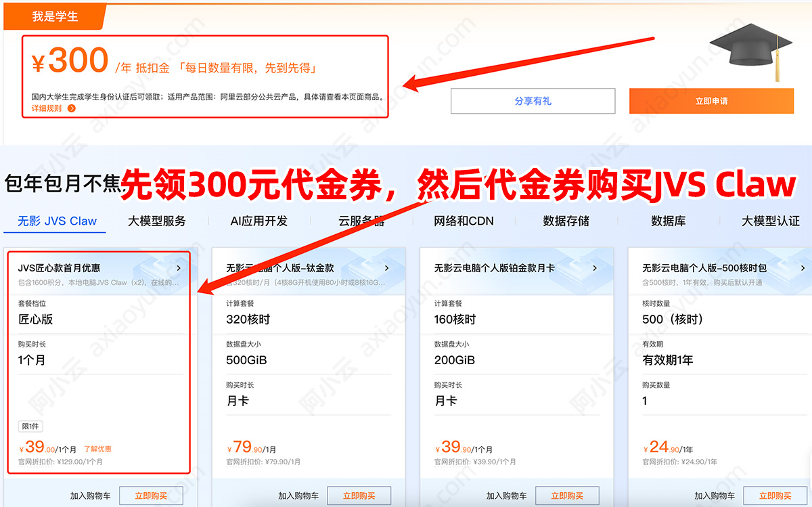Image resolution: width=812 pixels, height=507 pixels.
Task: Click the 了解优惠 link
Action: click(x=97, y=449)
